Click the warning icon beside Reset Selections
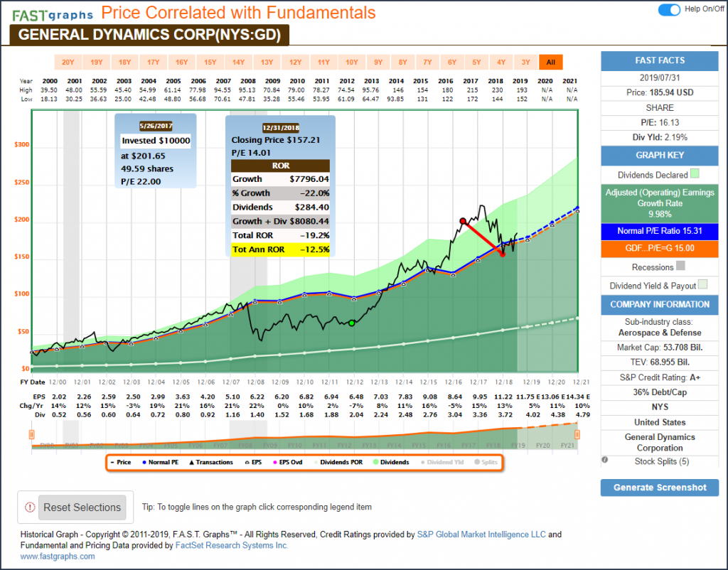The image size is (728, 570). (x=30, y=507)
